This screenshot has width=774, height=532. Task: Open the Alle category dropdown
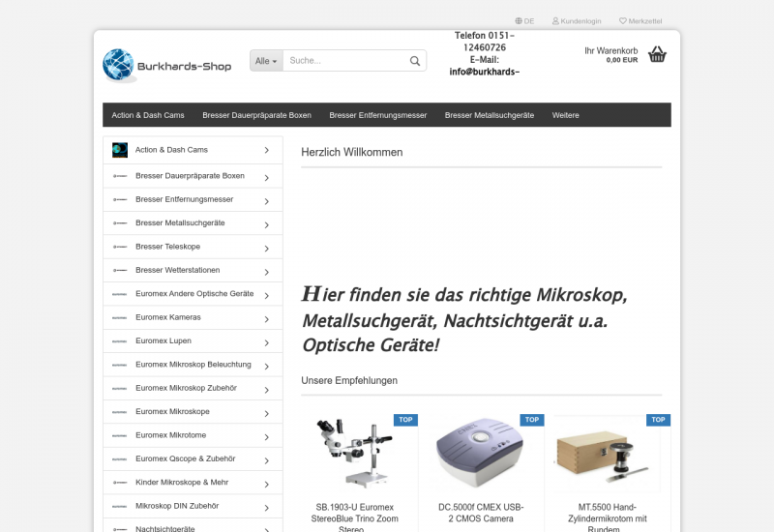click(x=265, y=61)
